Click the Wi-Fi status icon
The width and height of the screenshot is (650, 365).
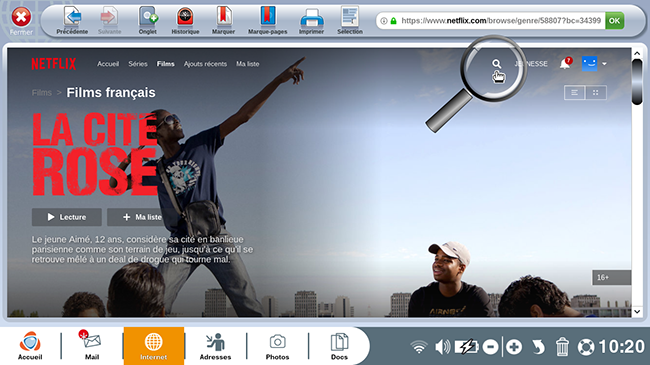[x=419, y=347]
